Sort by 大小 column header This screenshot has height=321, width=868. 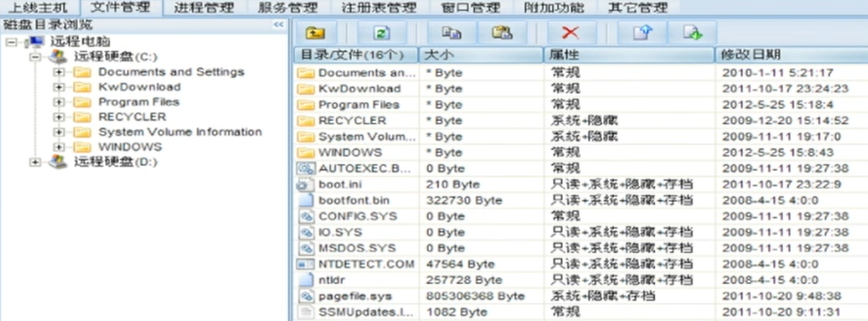[481, 55]
